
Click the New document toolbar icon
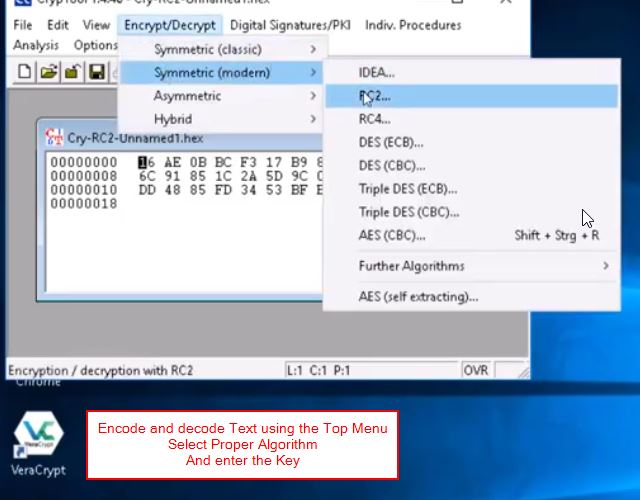coord(24,72)
